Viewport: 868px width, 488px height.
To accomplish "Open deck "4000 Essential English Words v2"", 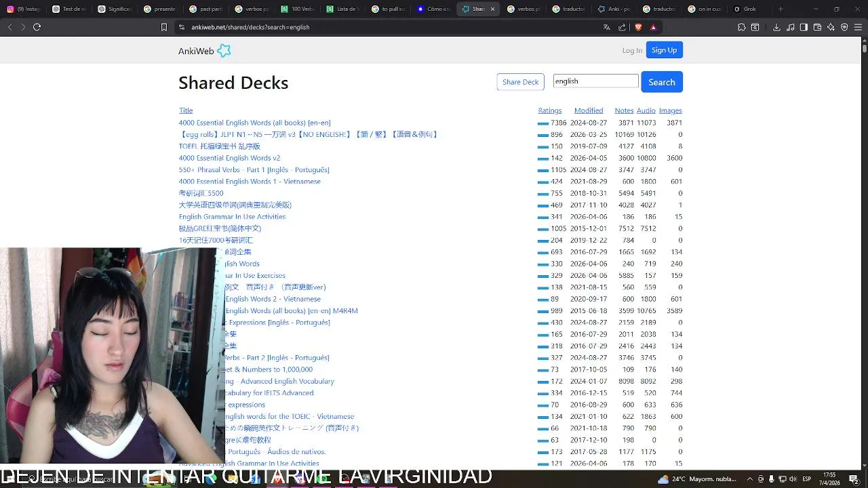I will coord(229,158).
